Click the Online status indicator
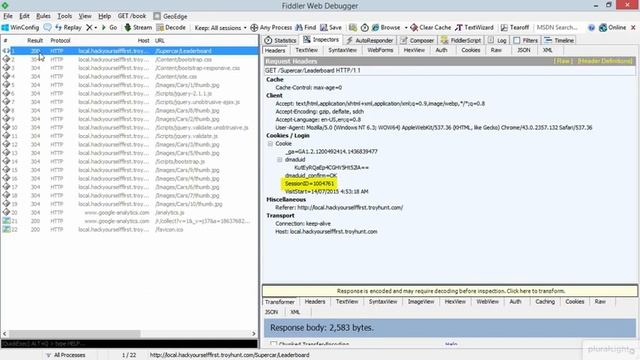This screenshot has width=640, height=360. pyautogui.click(x=612, y=27)
